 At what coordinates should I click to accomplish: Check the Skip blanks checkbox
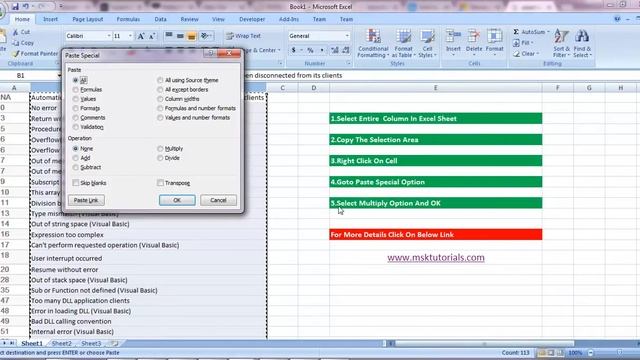(76, 183)
